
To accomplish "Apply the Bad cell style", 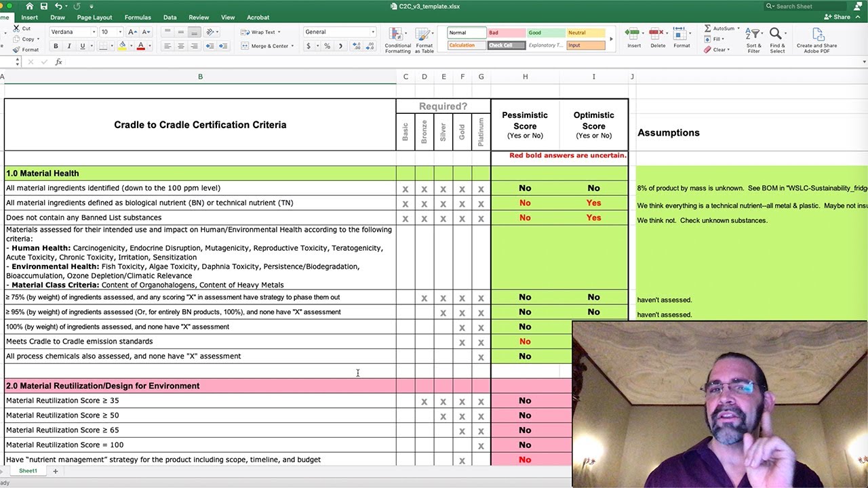I will 506,33.
